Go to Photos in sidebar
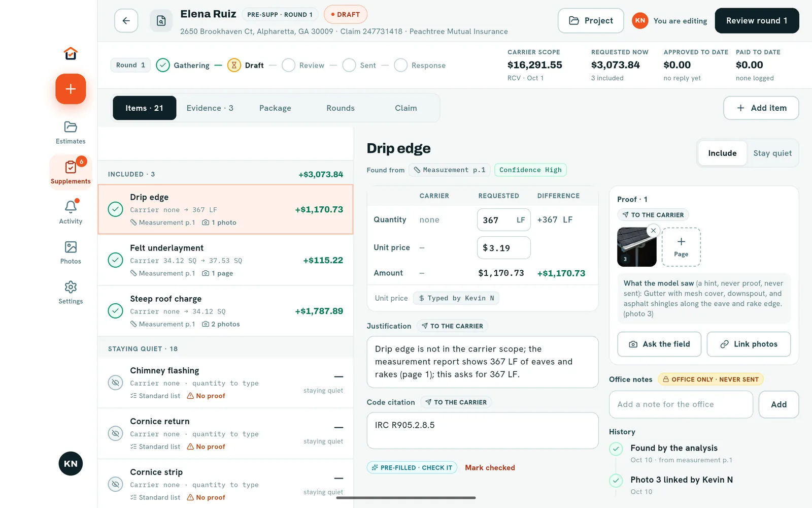Image resolution: width=812 pixels, height=508 pixels. 71,252
